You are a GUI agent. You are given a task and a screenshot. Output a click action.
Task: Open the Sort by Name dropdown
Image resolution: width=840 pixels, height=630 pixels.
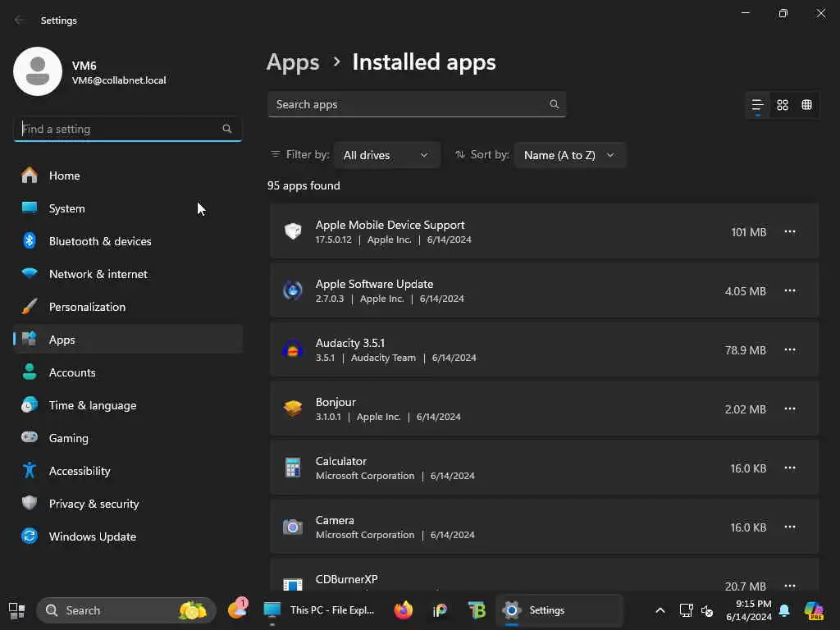569,155
